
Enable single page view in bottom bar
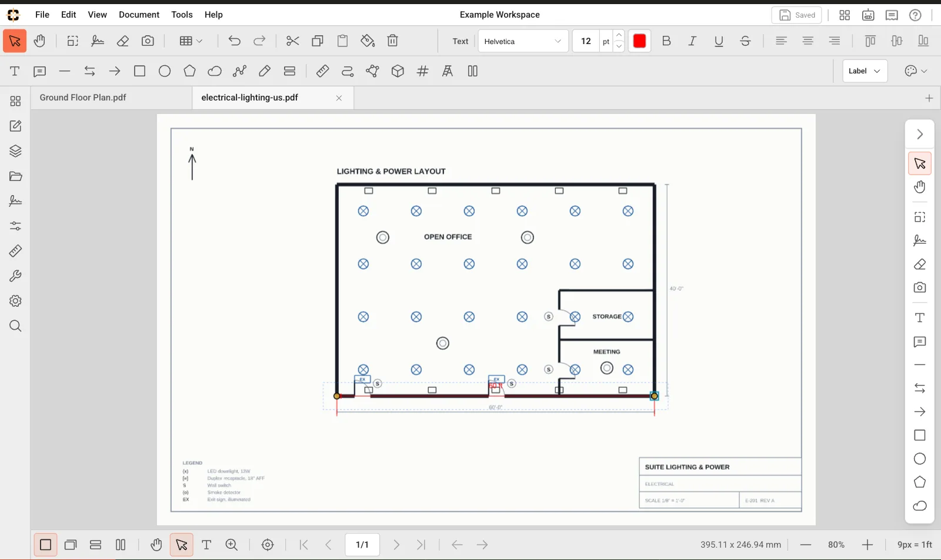pos(45,545)
